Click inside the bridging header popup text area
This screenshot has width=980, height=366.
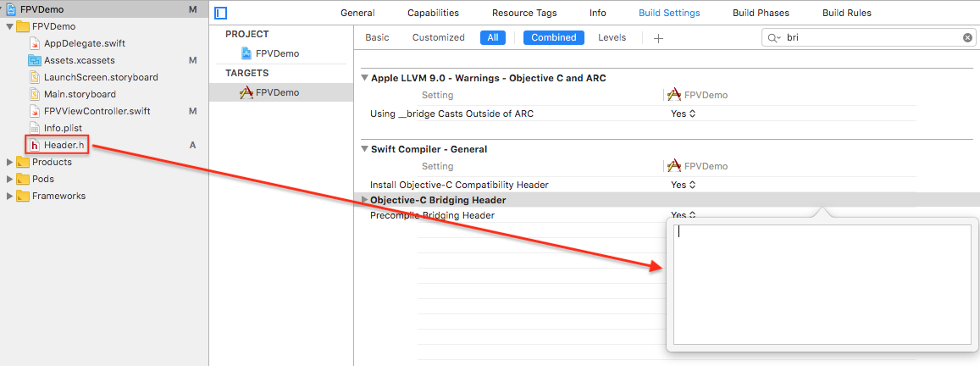[x=822, y=285]
